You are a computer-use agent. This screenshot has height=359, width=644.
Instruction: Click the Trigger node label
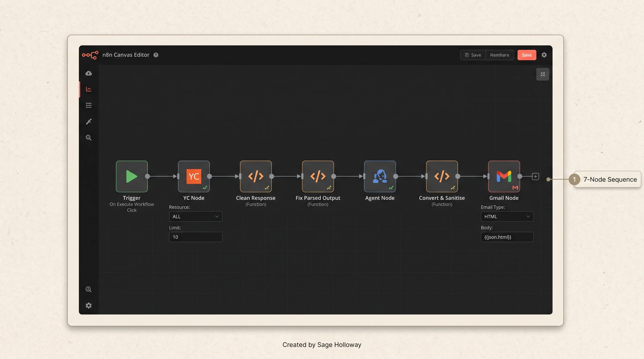[132, 198]
